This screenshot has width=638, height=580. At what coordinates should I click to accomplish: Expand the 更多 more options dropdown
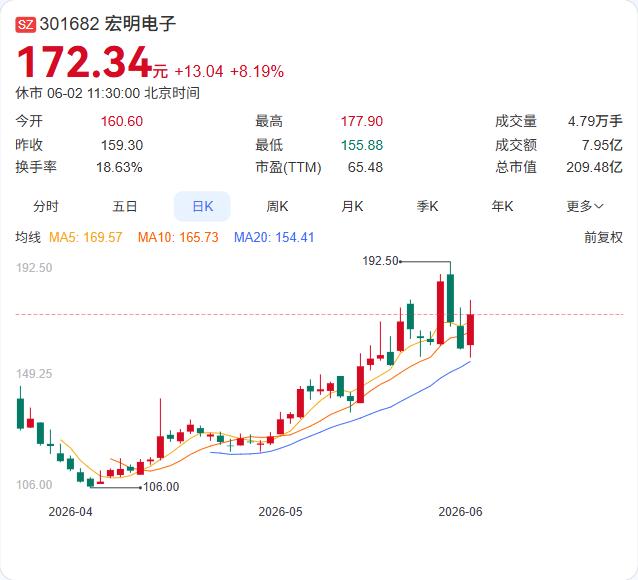click(x=585, y=206)
